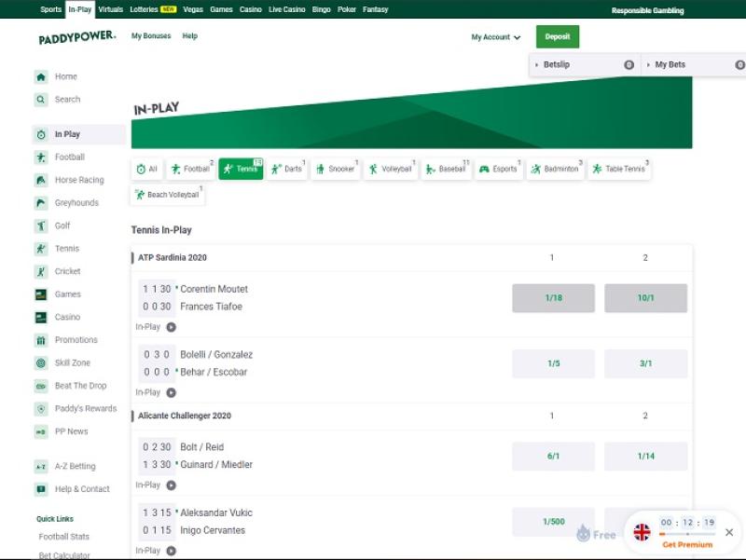Switch to the Snooker in-play filter
Image resolution: width=746 pixels, height=560 pixels.
tap(336, 169)
